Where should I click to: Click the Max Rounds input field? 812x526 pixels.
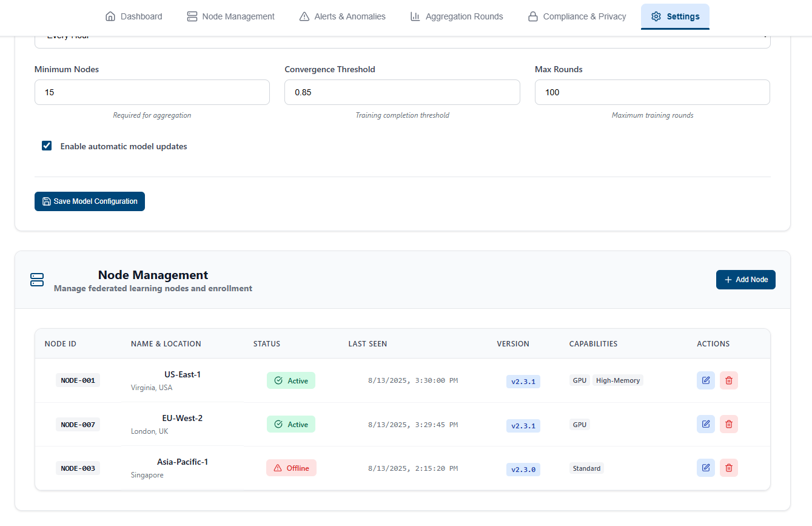point(652,92)
